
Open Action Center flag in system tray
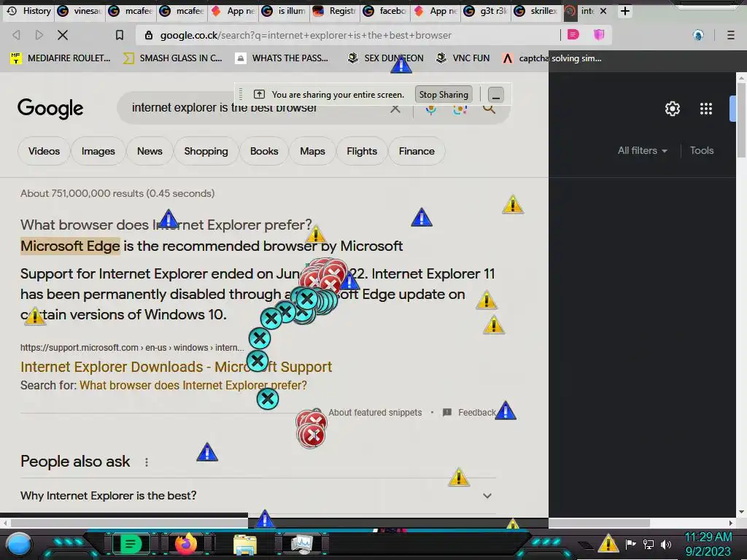point(630,544)
